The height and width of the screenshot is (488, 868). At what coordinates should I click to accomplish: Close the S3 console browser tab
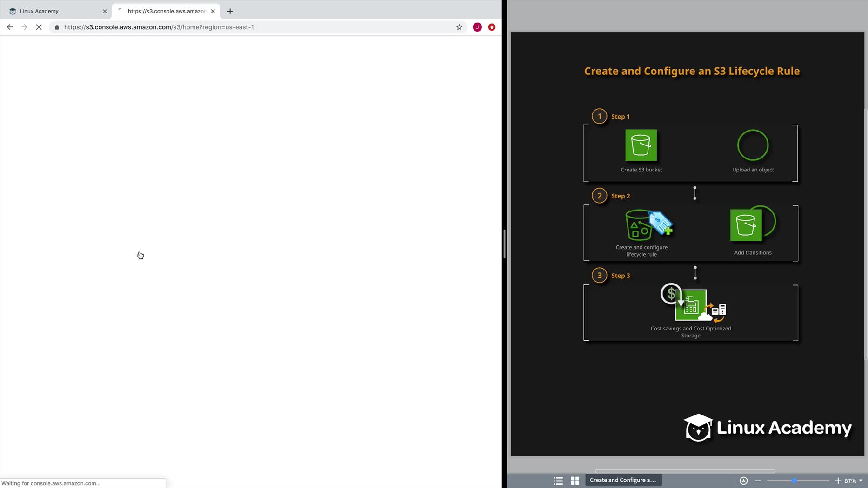pos(213,11)
